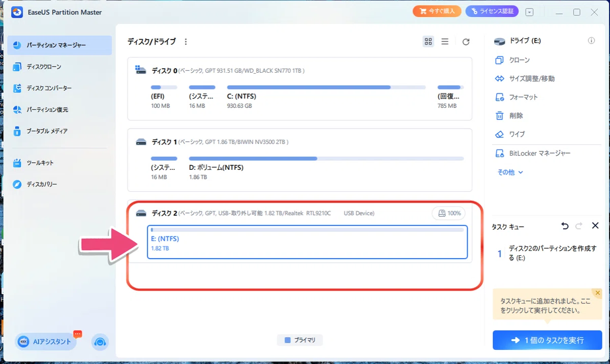This screenshot has width=610, height=364.
Task: Maximize the EaseUS window
Action: 576,12
